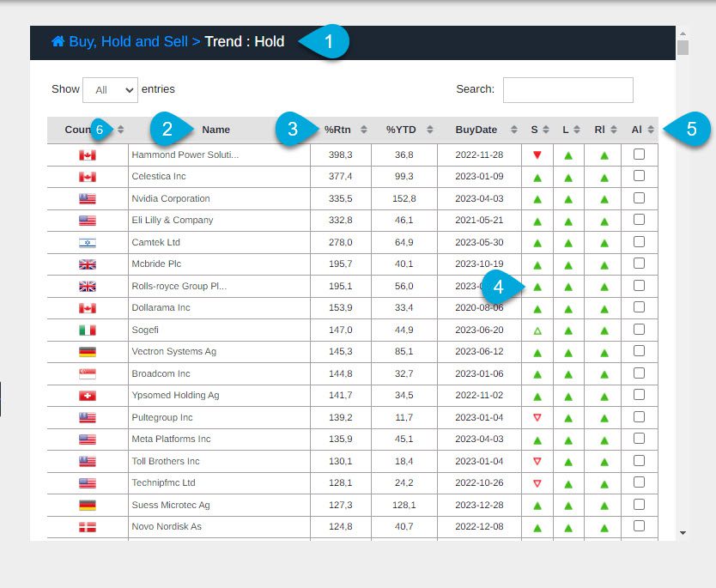
Task: Tick the alert checkbox for Nvidia Corporation
Action: click(639, 198)
